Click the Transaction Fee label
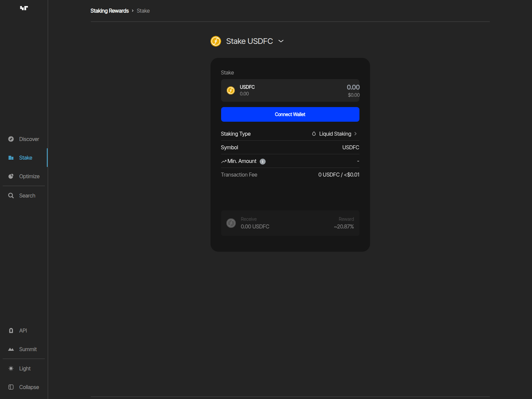This screenshot has height=399, width=532. click(x=239, y=175)
